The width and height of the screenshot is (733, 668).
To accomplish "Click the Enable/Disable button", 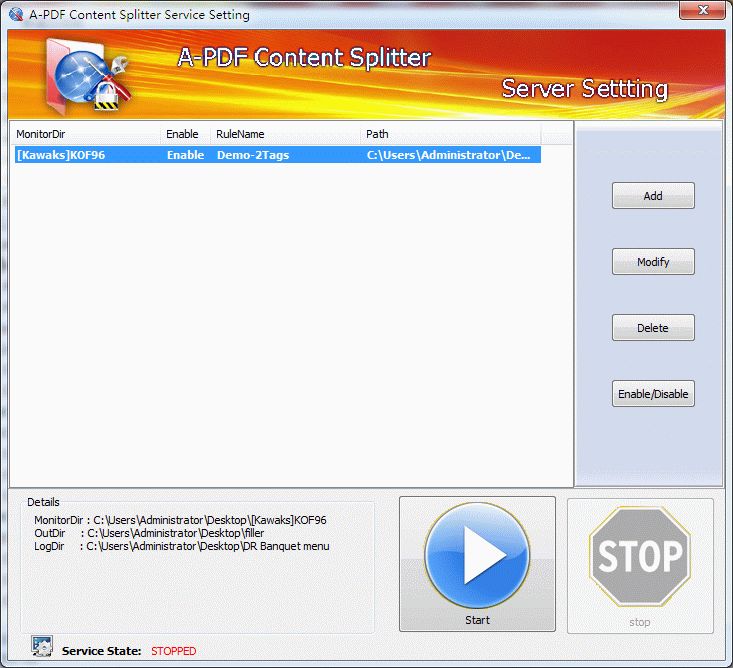I will tap(653, 394).
